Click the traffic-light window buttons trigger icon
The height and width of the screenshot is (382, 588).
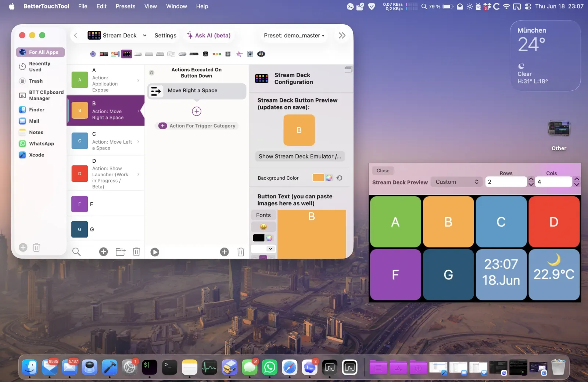217,54
